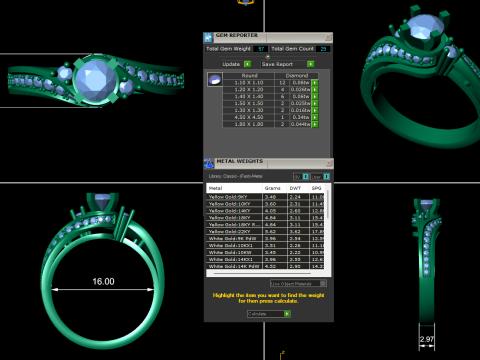Click the Gem Reporter panel icon
The height and width of the screenshot is (360, 480).
[208, 38]
